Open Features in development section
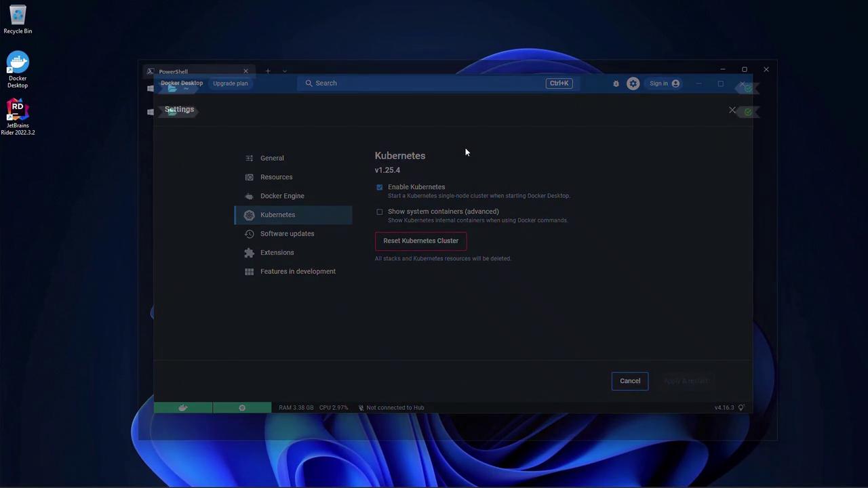Viewport: 868px width, 488px height. tap(298, 271)
